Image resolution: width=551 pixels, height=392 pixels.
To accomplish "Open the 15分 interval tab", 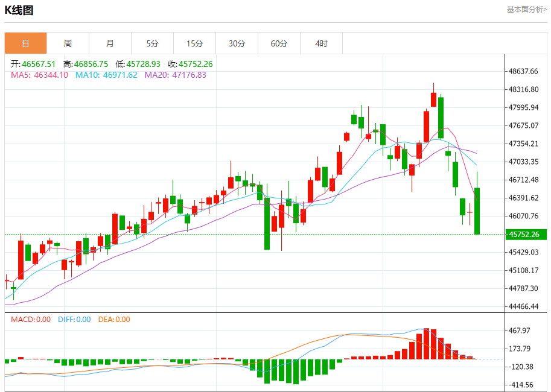I will [194, 43].
